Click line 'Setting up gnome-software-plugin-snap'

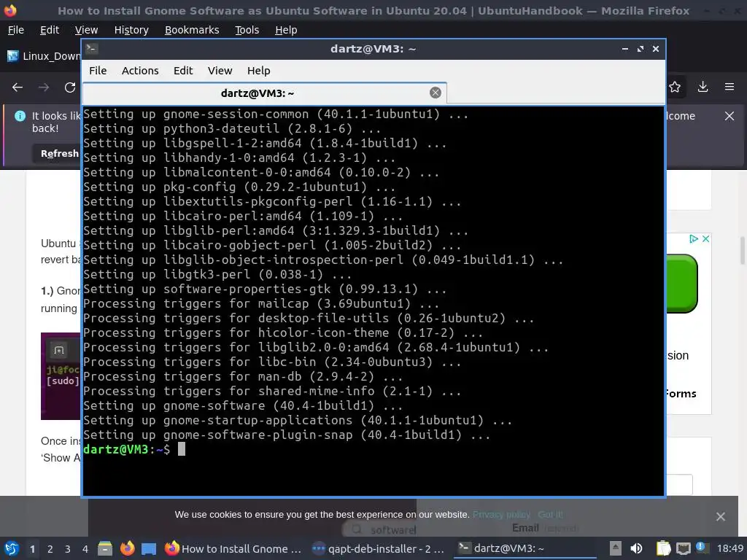(287, 435)
